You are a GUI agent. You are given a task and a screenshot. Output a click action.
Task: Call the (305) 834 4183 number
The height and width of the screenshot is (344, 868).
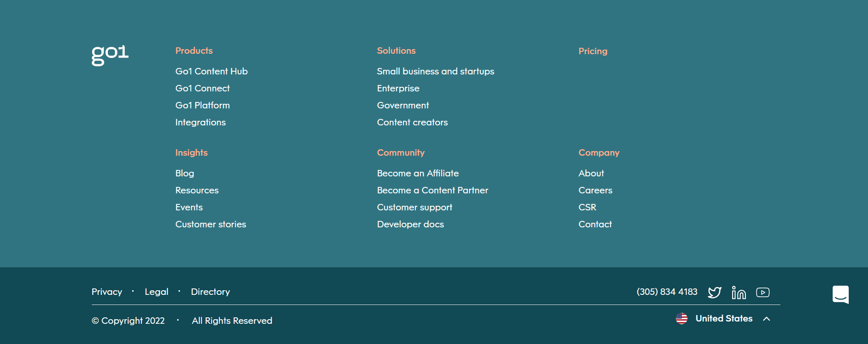click(x=666, y=292)
